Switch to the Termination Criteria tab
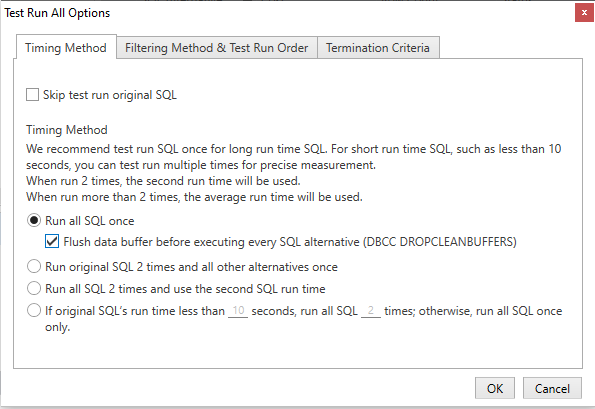 378,48
